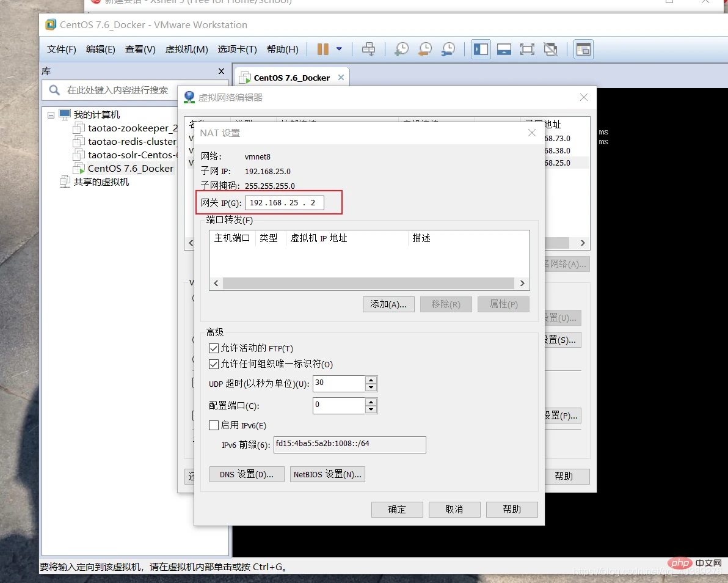Click 取消 in NAT settings dialog
The image size is (728, 583).
tap(454, 510)
